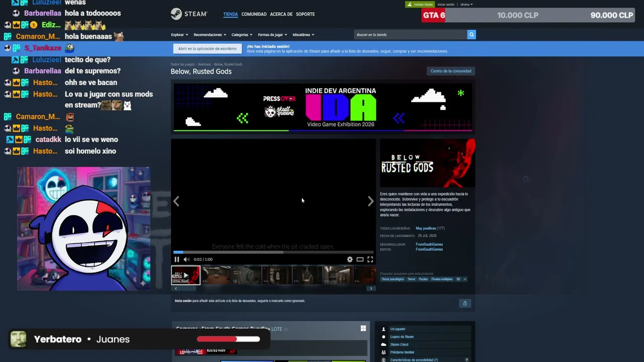Screen dimensions: 644x362
Task: Click the Steam Cloud cloud icon
Action: coord(384,344)
